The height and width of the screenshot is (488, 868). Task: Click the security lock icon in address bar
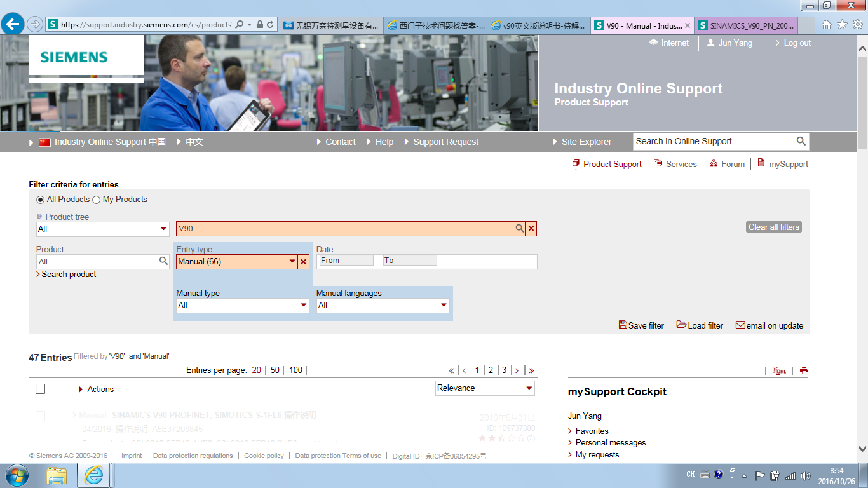click(x=259, y=25)
